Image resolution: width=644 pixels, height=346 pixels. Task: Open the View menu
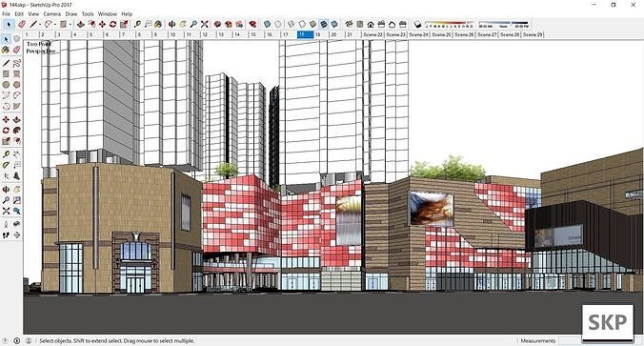click(33, 13)
